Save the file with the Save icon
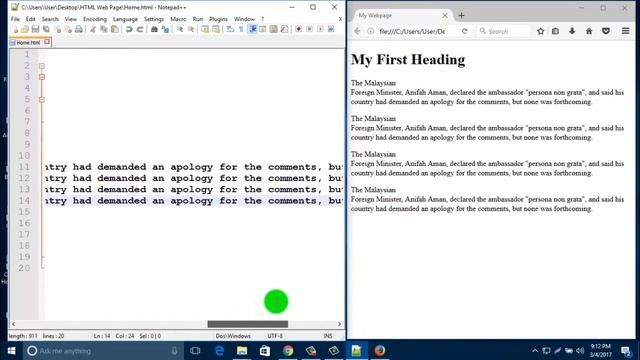This screenshot has height=360, width=640. (x=36, y=29)
